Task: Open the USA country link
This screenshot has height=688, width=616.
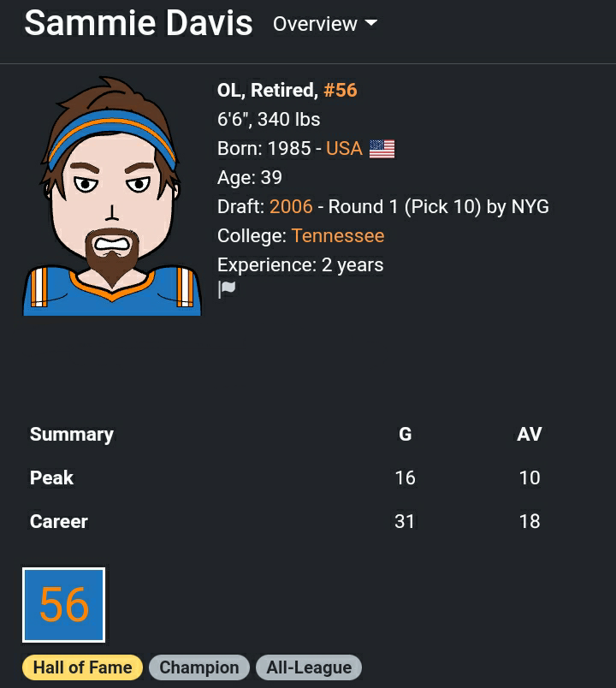Action: pyautogui.click(x=344, y=149)
